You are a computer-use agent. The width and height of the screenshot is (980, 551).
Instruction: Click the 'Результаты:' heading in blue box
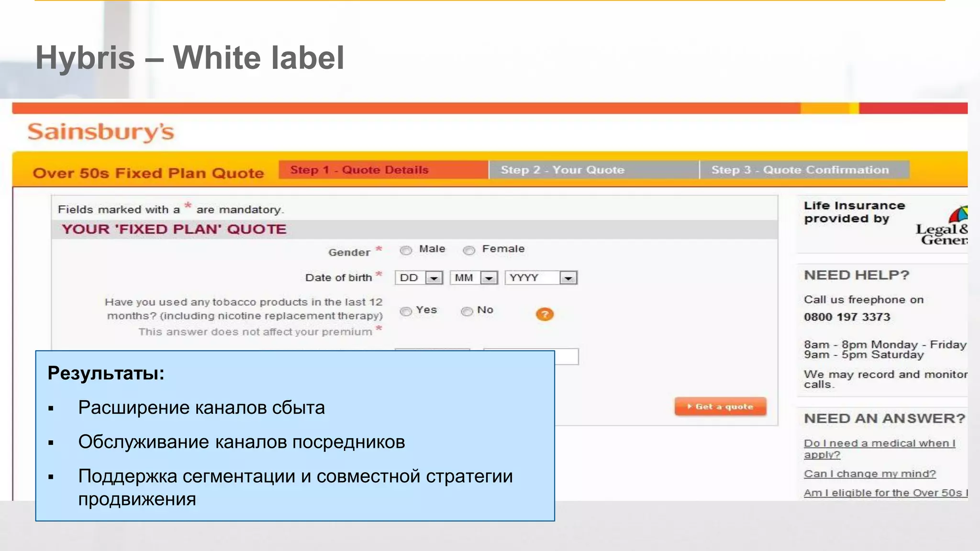[106, 374]
